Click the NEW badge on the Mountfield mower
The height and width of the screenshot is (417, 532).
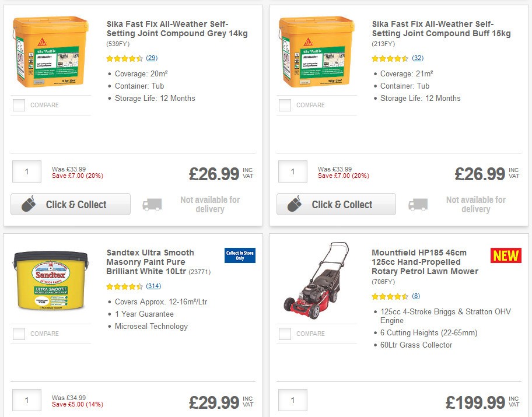tap(505, 255)
